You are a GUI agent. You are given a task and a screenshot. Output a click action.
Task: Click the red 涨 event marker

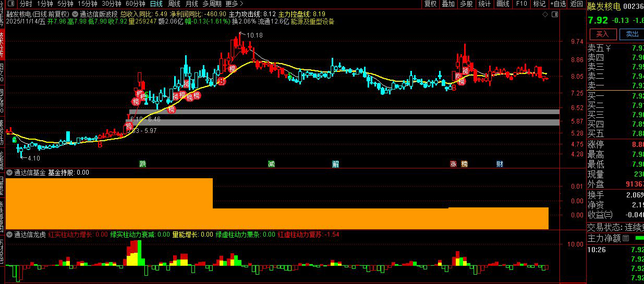453,164
